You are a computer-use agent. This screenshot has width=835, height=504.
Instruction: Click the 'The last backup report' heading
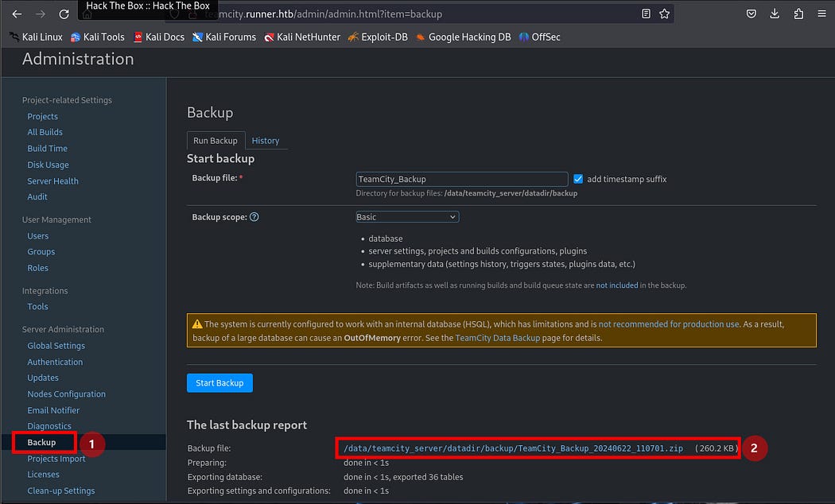[x=247, y=425]
